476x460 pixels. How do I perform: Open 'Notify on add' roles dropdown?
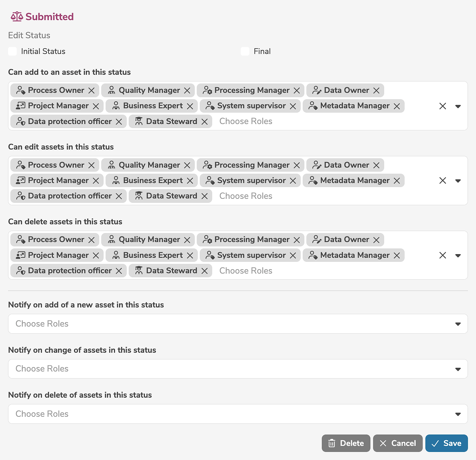click(458, 324)
